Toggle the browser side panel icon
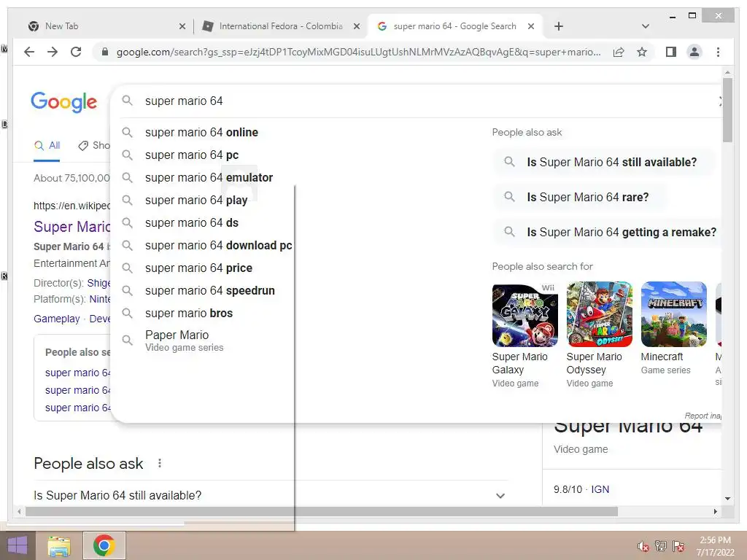The width and height of the screenshot is (747, 560). (x=671, y=52)
